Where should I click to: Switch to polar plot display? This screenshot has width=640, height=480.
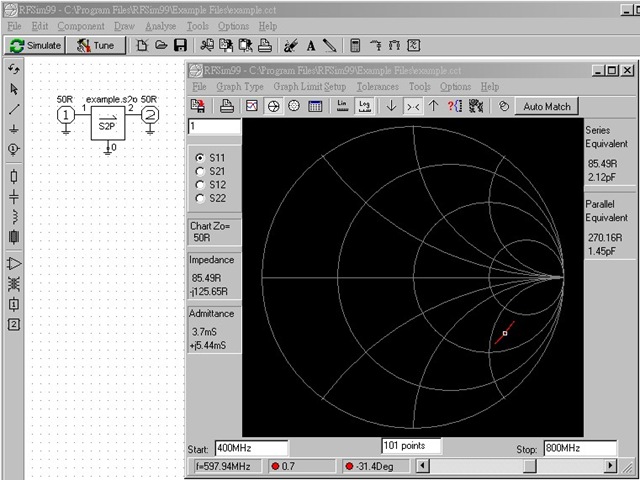[x=294, y=106]
